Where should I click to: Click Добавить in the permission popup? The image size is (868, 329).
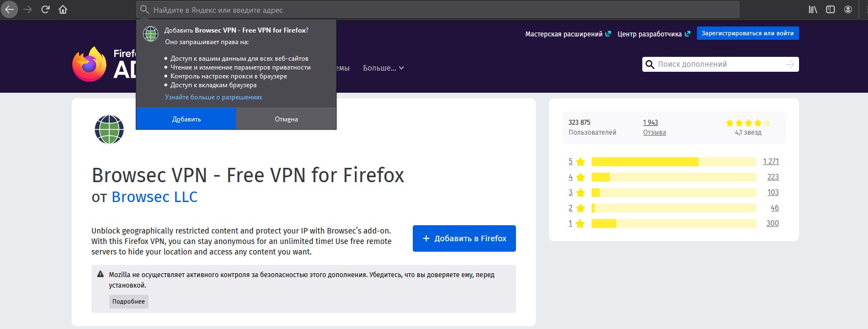coord(186,119)
